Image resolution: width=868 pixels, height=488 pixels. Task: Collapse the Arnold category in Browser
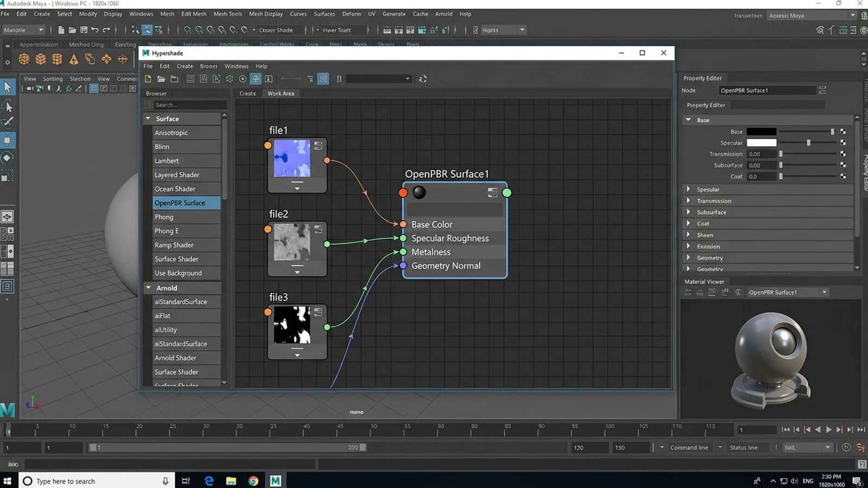148,288
